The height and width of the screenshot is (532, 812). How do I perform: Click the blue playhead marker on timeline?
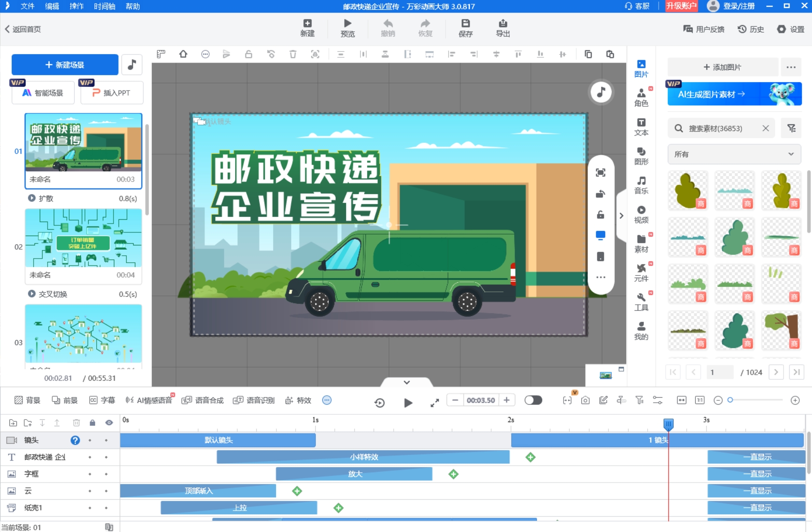[668, 424]
